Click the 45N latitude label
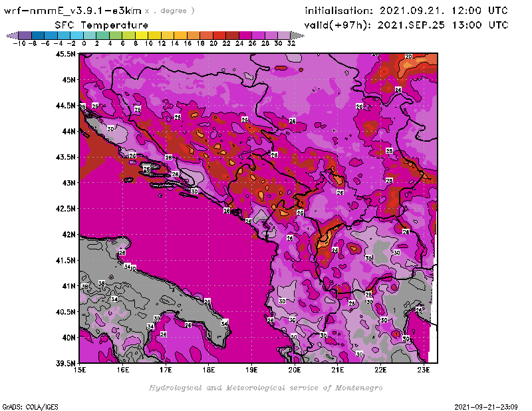 pos(69,79)
